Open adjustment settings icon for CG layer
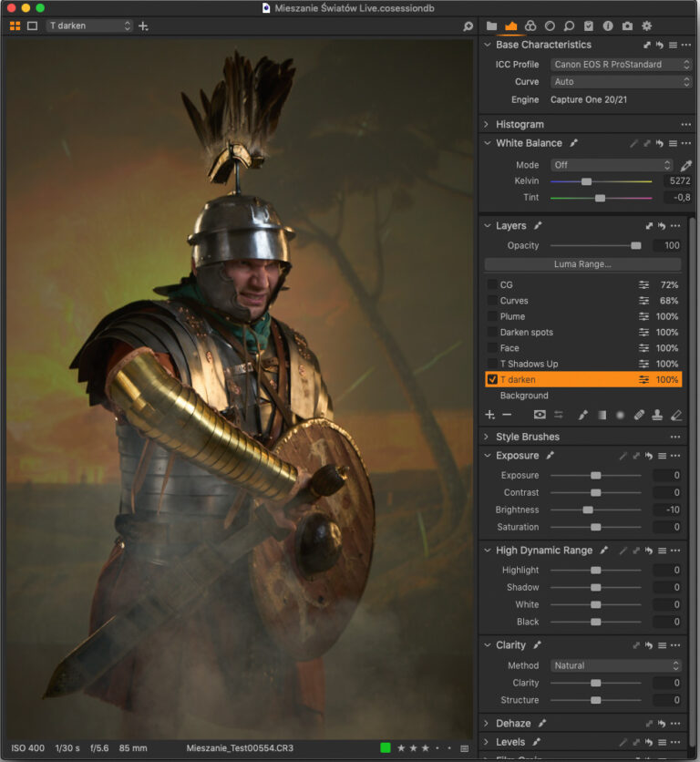This screenshot has width=700, height=762. click(643, 284)
